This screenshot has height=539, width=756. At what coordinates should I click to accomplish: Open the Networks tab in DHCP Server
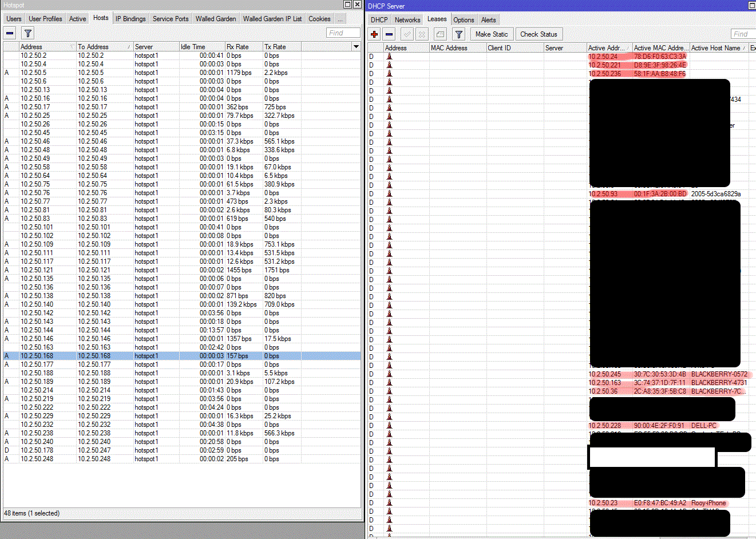pyautogui.click(x=407, y=20)
